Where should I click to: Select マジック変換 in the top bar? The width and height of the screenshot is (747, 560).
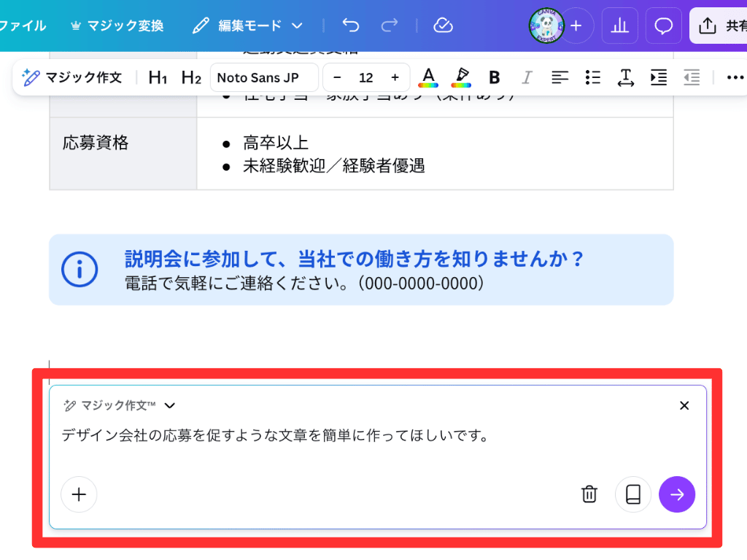click(x=117, y=25)
